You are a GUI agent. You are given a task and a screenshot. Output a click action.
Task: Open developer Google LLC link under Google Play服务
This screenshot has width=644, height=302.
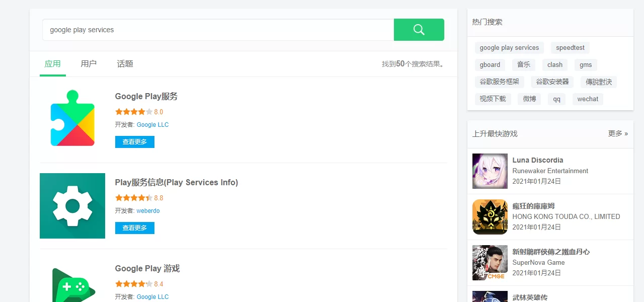click(152, 125)
